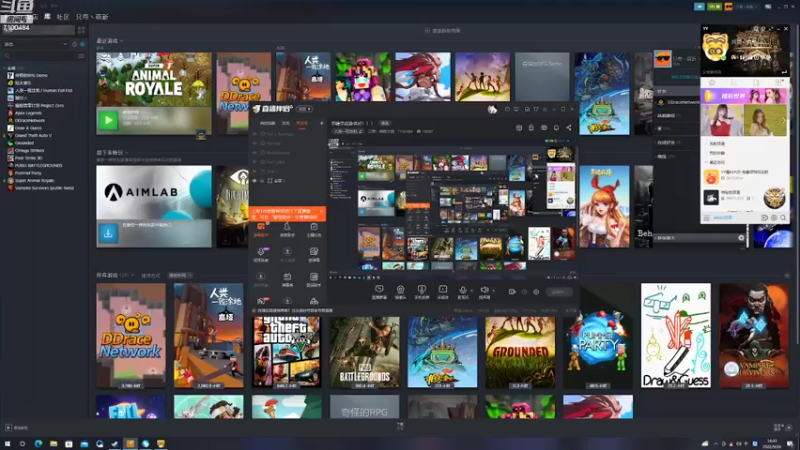Open the YY hamburger menu at bottom left

point(707,218)
